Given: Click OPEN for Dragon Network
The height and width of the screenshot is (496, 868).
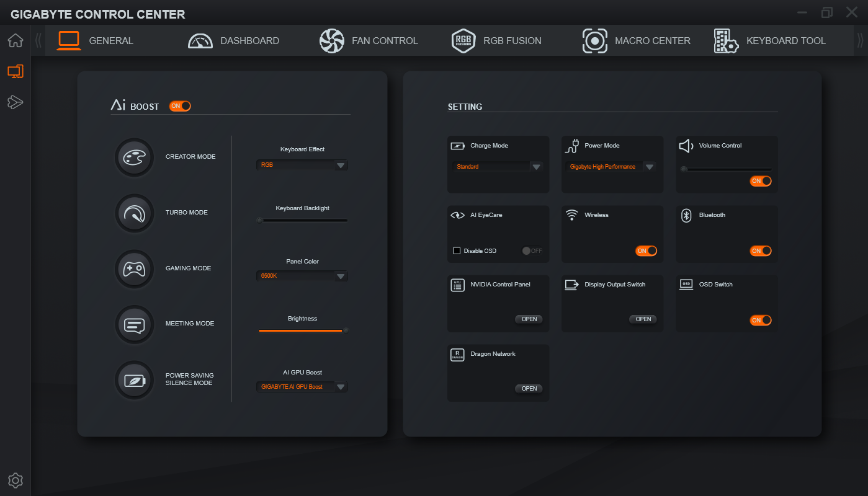Looking at the screenshot, I should [529, 389].
